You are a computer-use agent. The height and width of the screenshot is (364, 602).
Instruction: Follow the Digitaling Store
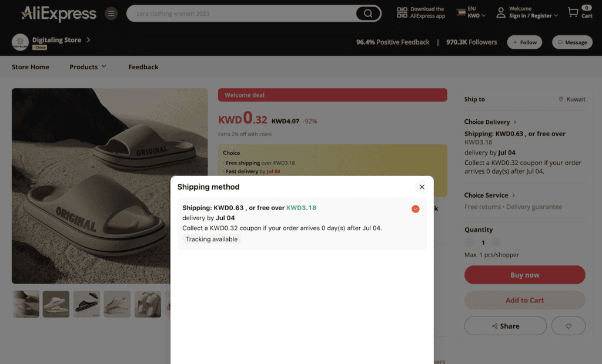tap(524, 42)
